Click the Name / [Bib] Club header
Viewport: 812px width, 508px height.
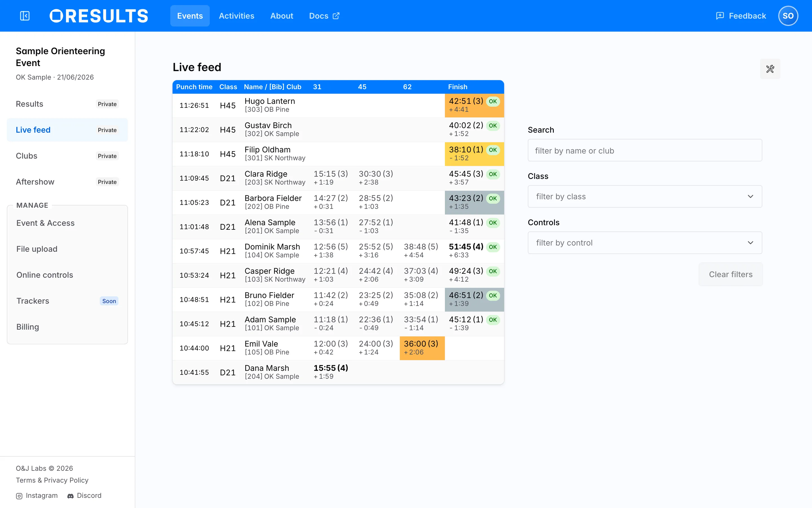[272, 87]
